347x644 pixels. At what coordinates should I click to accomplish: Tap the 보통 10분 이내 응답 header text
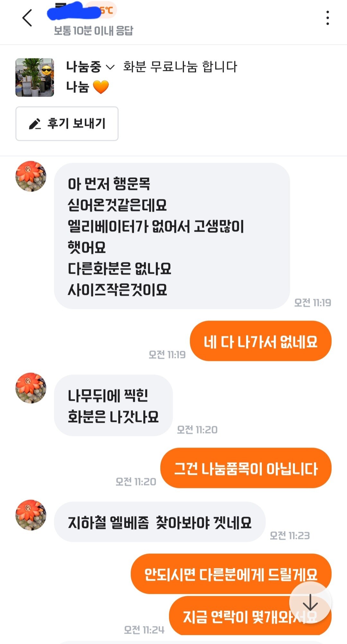pyautogui.click(x=93, y=31)
